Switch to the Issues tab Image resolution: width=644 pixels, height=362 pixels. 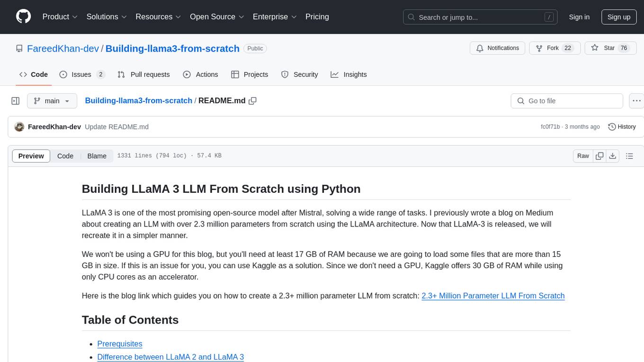coord(82,74)
